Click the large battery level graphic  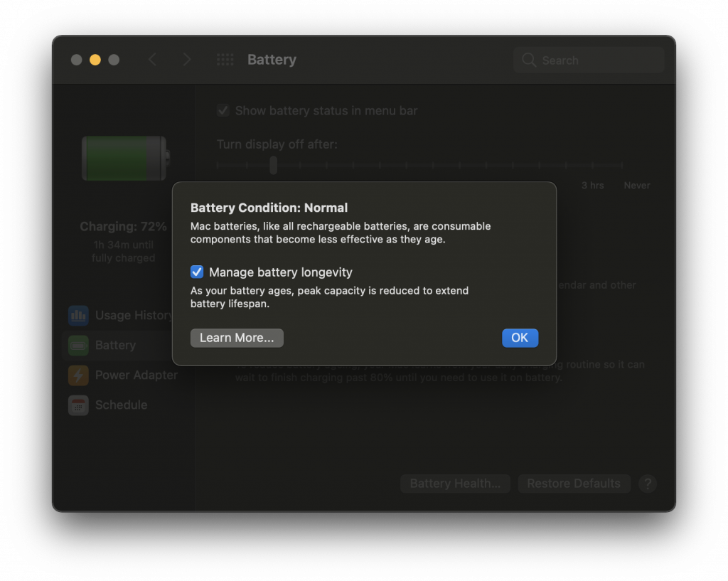click(125, 159)
